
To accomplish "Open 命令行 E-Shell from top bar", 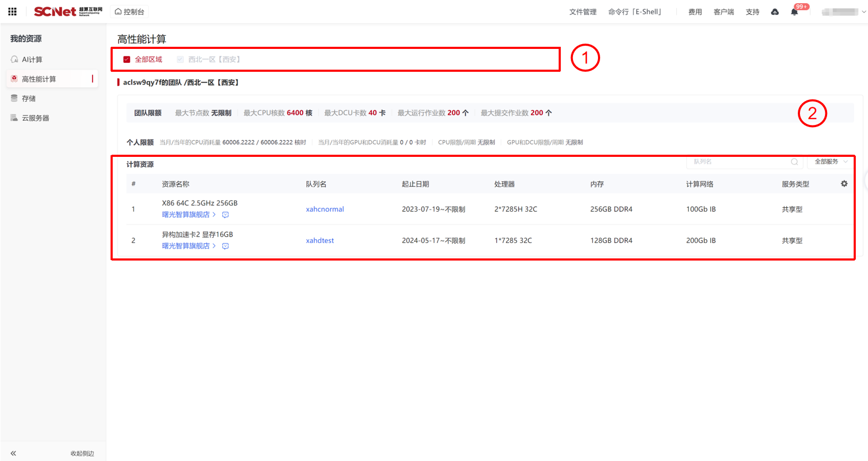I will [635, 12].
